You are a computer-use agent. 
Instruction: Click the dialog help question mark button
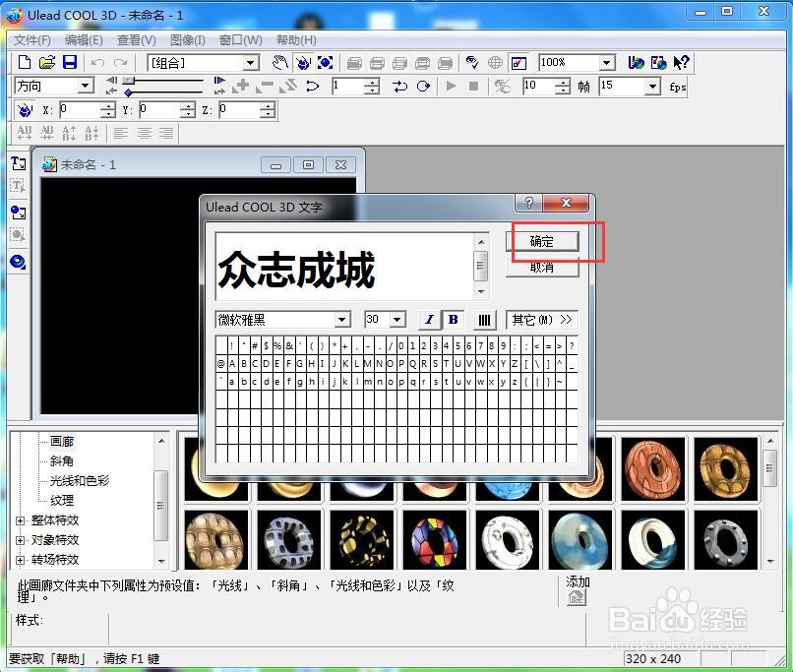tap(529, 203)
